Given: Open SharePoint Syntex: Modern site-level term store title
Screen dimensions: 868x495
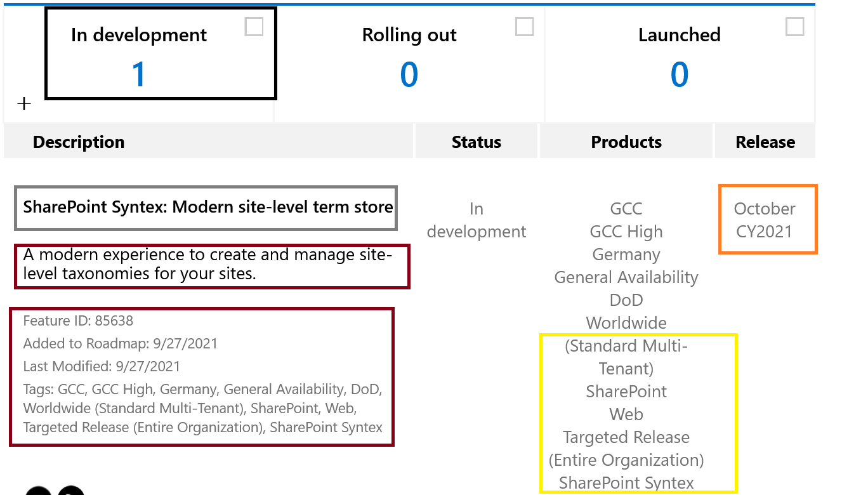Looking at the screenshot, I should click(208, 207).
